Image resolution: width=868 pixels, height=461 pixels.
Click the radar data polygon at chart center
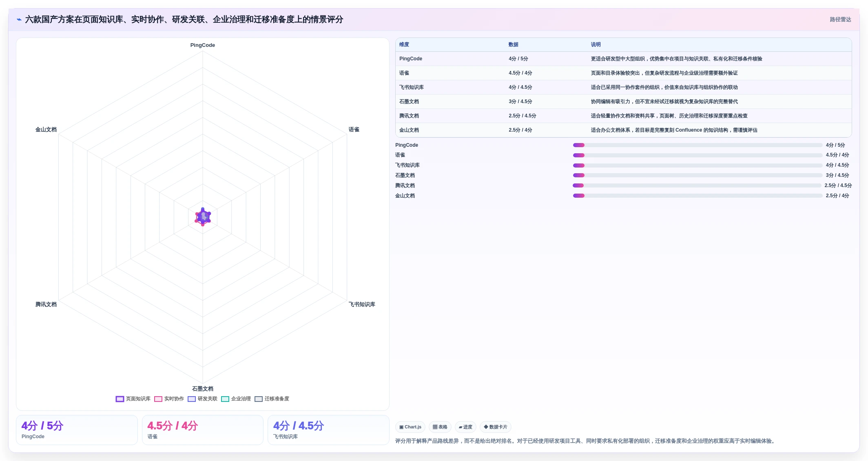(203, 217)
